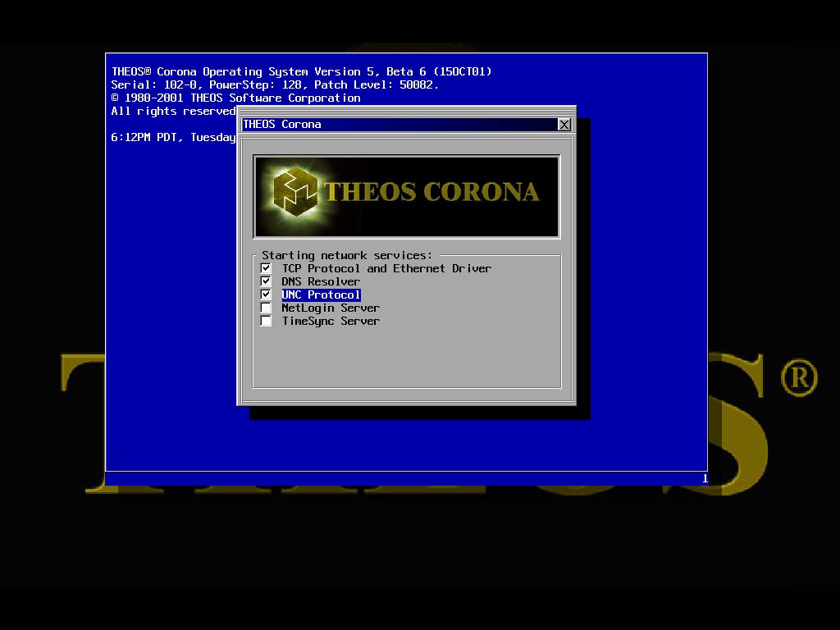Click the Operating System Version 5 line
Viewport: 840px width, 630px height.
coord(302,72)
